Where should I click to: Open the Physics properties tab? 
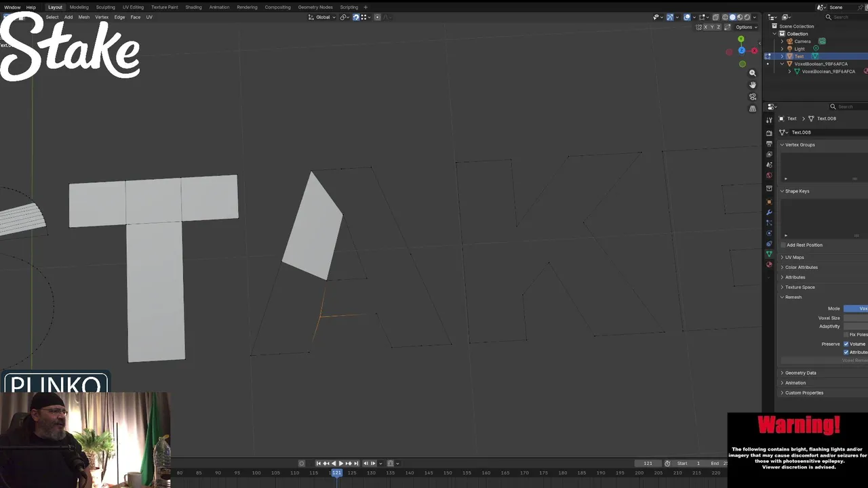769,233
